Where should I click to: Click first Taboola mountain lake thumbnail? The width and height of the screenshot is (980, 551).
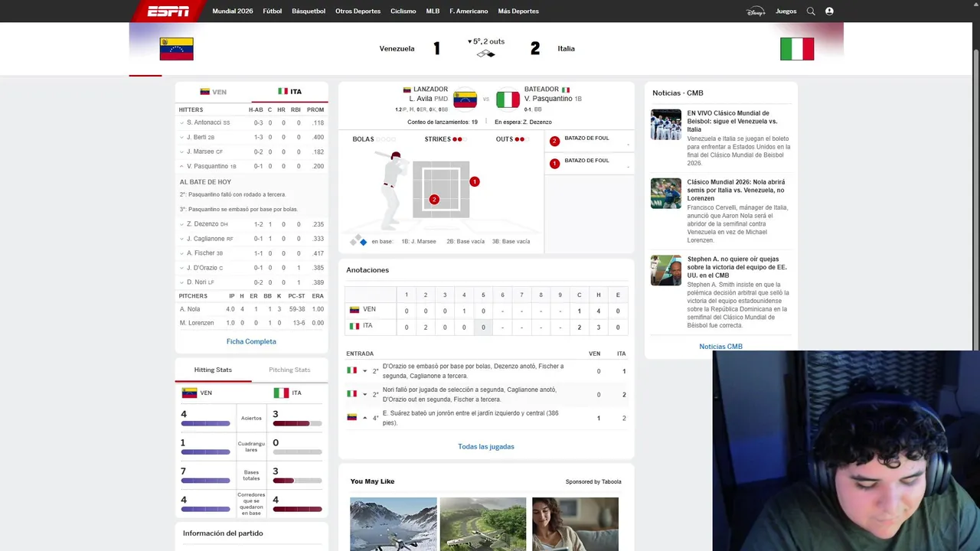coord(394,524)
